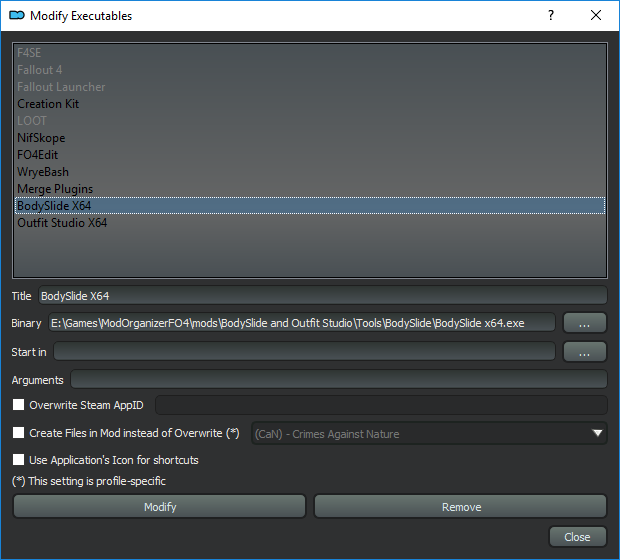The height and width of the screenshot is (560, 620).
Task: Browse for the Start in folder
Action: point(584,352)
